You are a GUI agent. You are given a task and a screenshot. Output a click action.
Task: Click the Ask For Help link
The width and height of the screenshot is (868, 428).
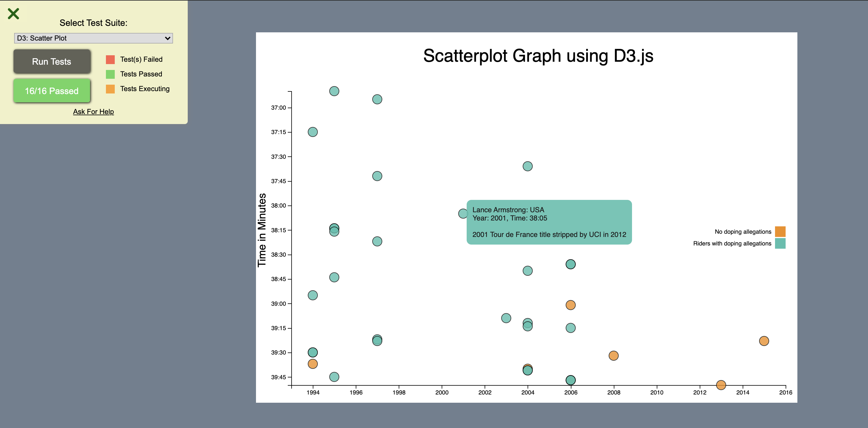[93, 111]
